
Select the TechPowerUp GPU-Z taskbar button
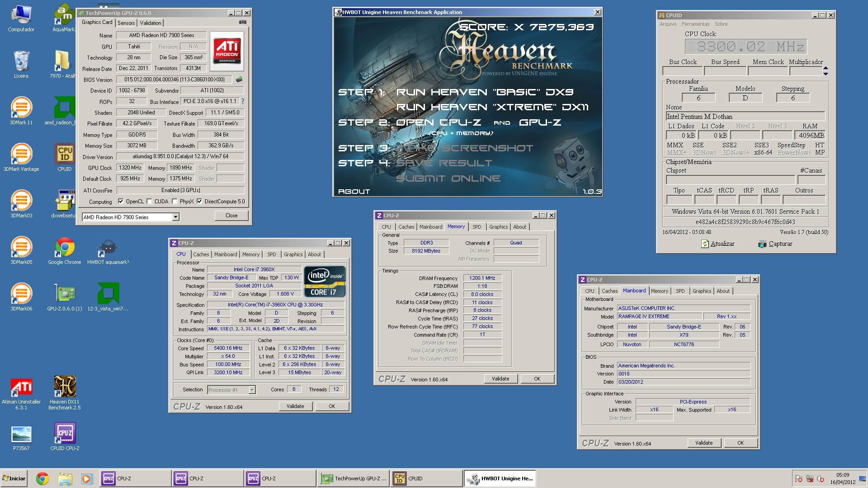353,479
